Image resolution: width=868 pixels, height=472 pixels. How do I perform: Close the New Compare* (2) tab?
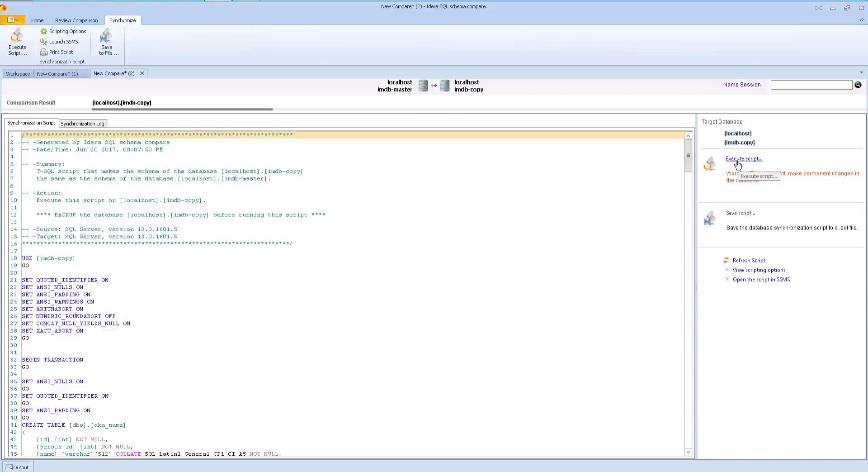click(x=142, y=73)
